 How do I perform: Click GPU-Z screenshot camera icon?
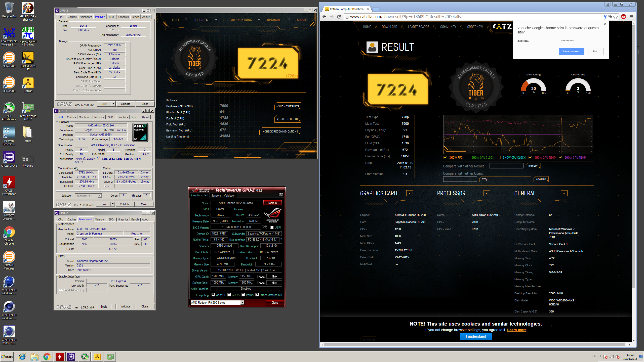pos(281,195)
